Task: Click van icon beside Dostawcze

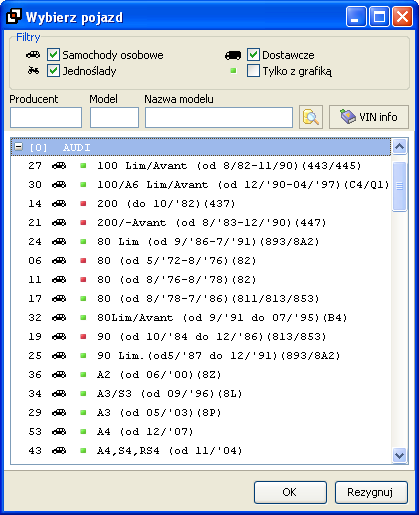Action: (x=233, y=55)
